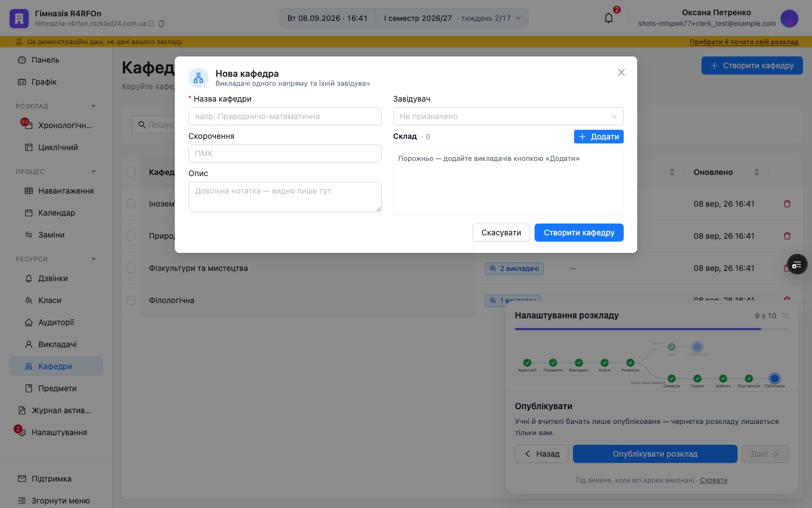Focus the Назва кафедри input field

point(285,116)
